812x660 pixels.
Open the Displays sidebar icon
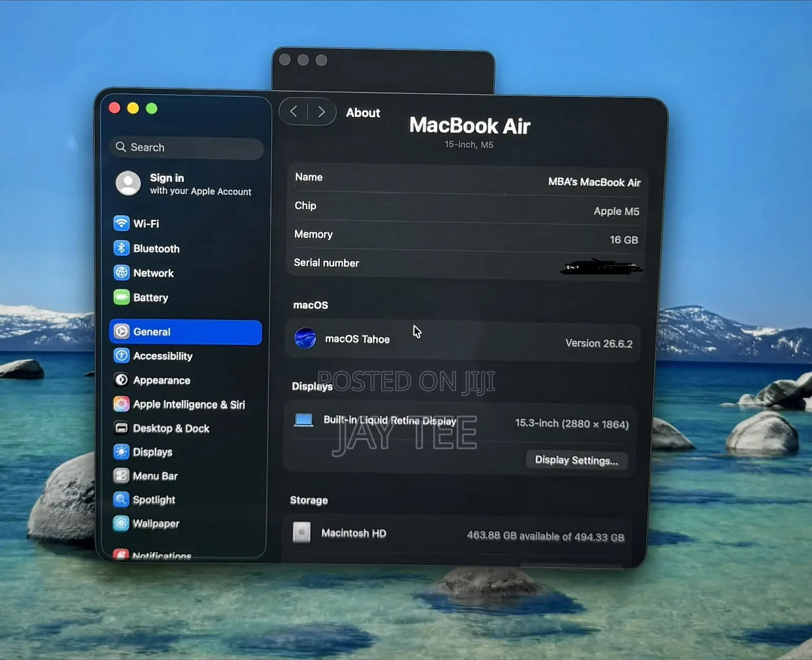coord(121,452)
